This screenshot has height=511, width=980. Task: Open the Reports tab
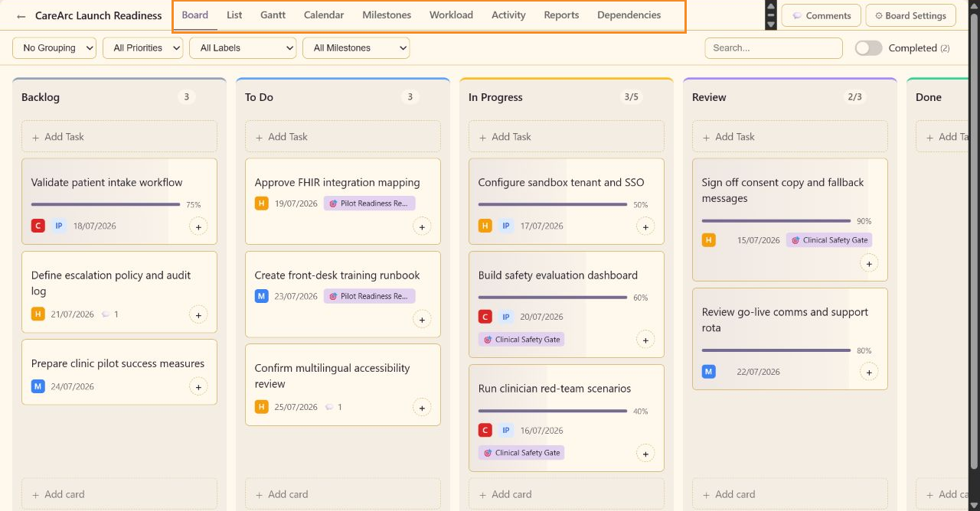pyautogui.click(x=561, y=15)
